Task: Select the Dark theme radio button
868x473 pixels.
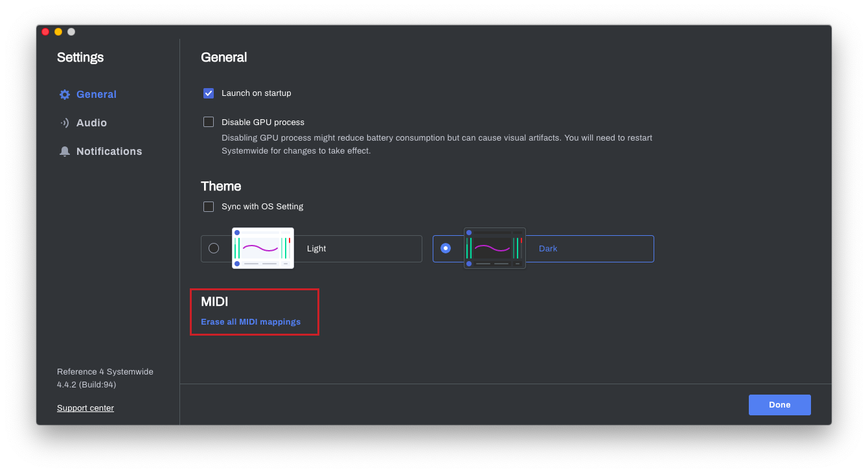Action: (446, 248)
